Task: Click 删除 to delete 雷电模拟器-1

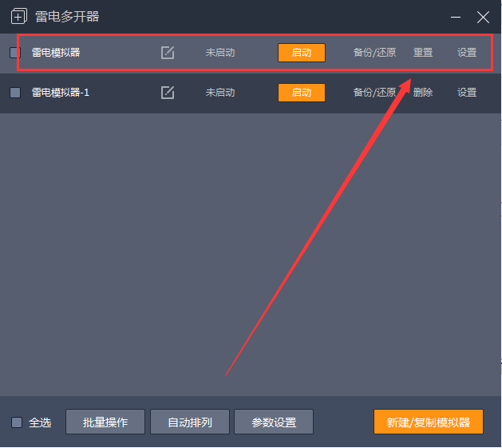Action: point(423,93)
